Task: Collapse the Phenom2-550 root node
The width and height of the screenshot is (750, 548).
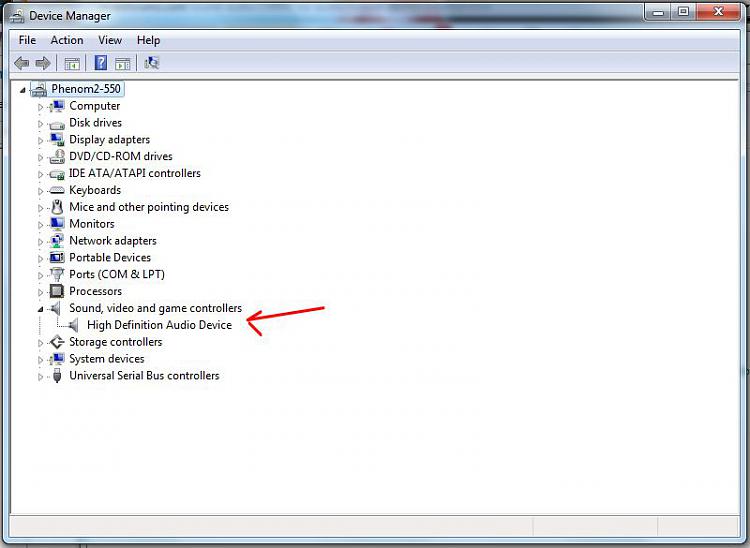Action: [x=22, y=90]
